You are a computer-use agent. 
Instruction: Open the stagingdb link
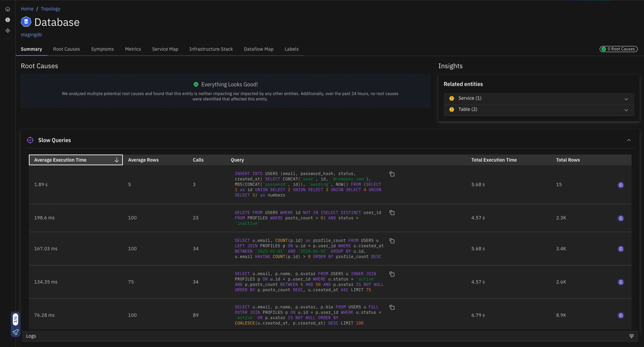click(31, 35)
